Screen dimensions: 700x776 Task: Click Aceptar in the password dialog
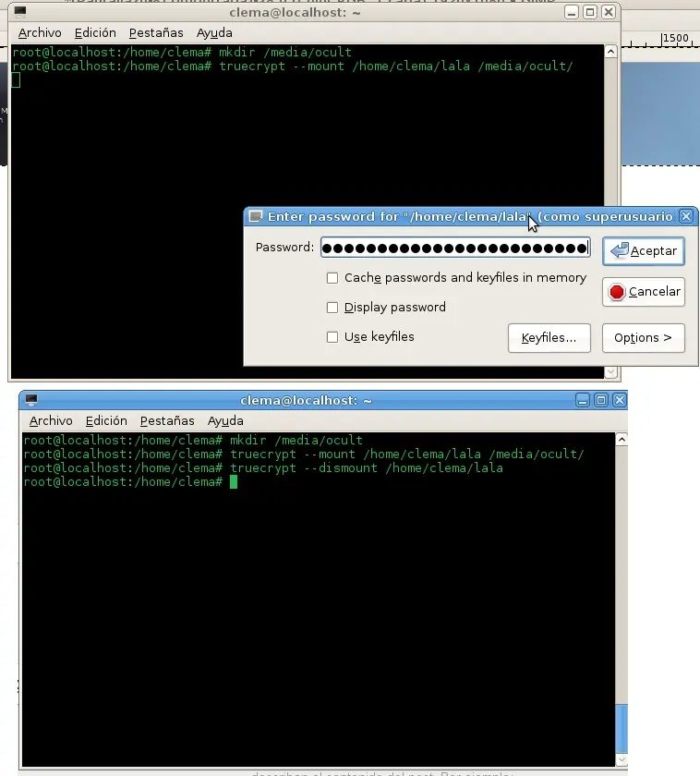coord(643,251)
